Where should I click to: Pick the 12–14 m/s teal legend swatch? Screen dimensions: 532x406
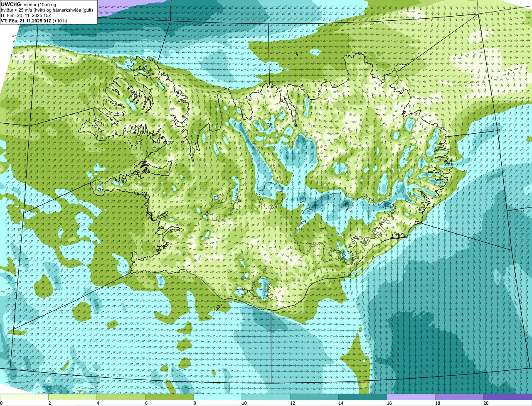[x=314, y=397]
